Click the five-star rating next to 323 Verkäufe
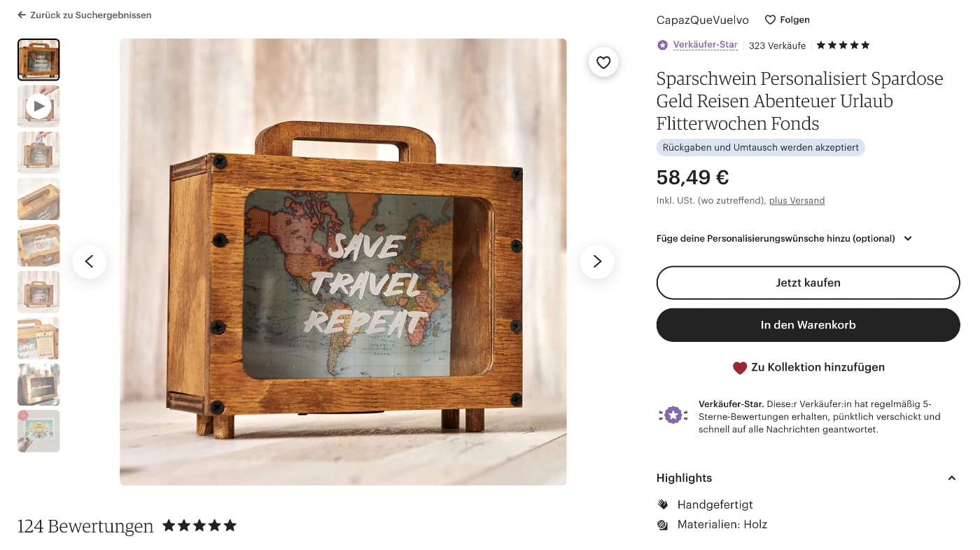980x550 pixels. [x=842, y=44]
